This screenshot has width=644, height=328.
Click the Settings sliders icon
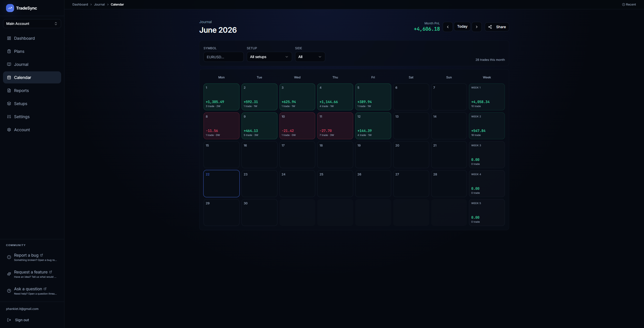(x=9, y=117)
